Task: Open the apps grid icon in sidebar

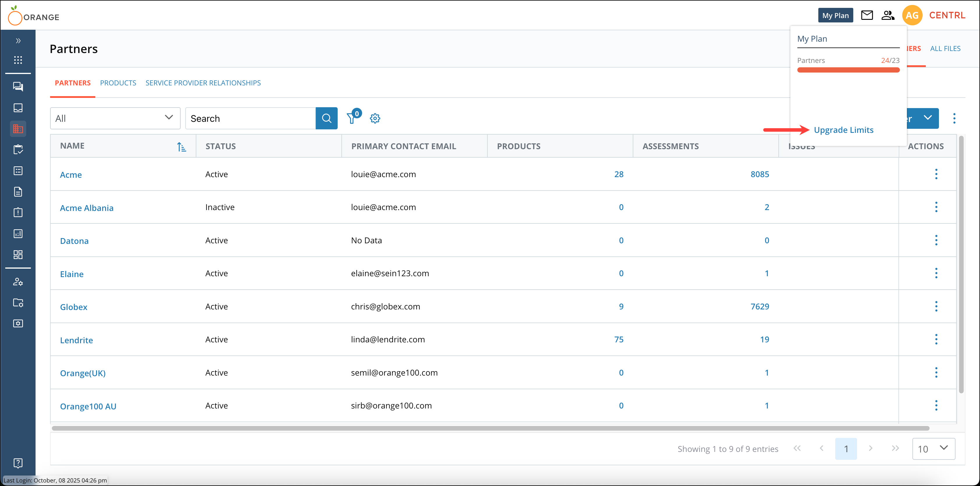Action: [x=18, y=60]
